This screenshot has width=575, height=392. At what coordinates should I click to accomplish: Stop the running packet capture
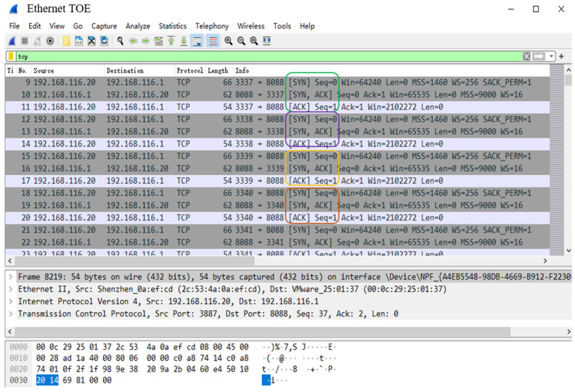[25, 41]
